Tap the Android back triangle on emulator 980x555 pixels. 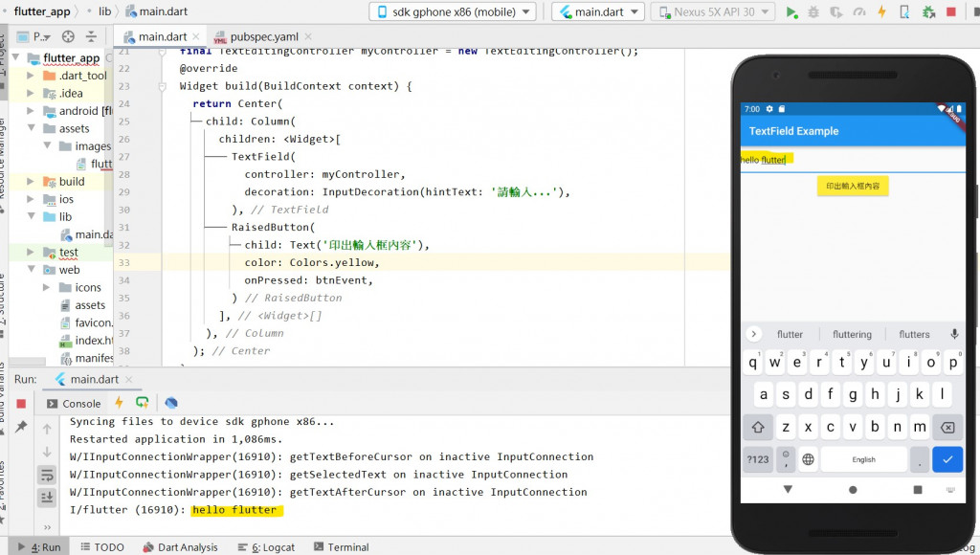click(x=788, y=489)
